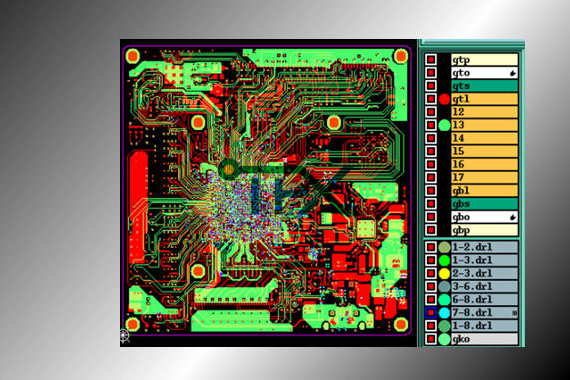Toggle the l5 layer checkbox

click(x=431, y=151)
